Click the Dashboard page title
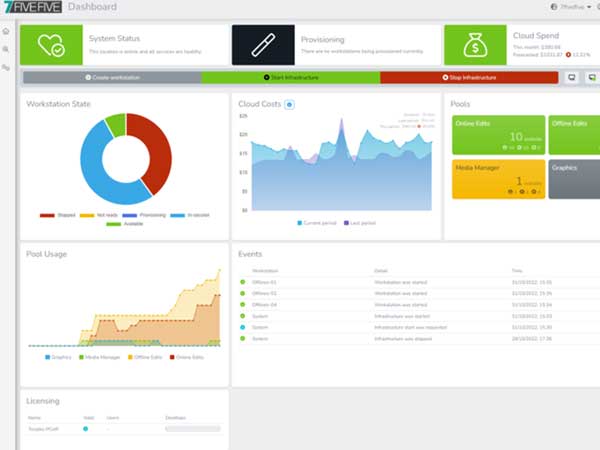 92,7
